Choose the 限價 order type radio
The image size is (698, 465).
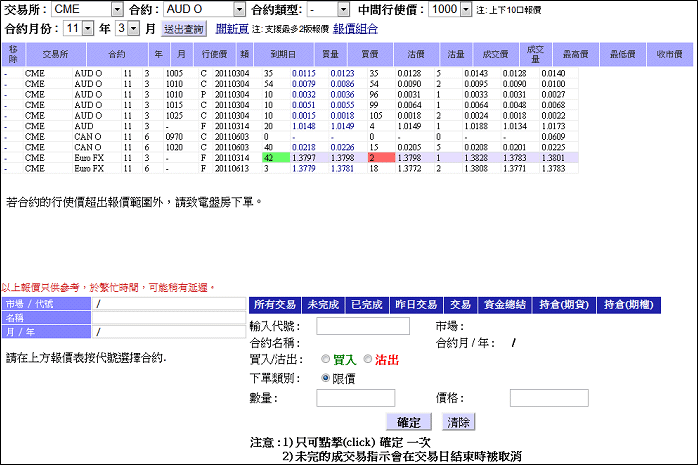point(326,378)
